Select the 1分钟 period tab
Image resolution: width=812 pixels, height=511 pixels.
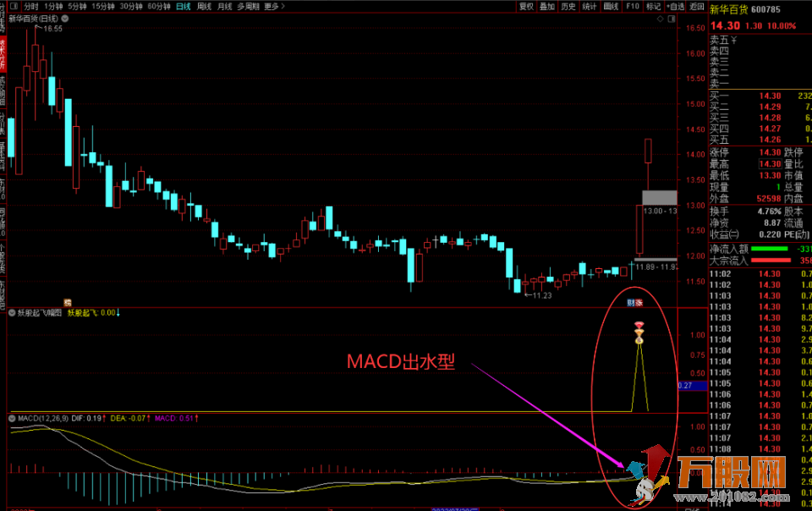(53, 6)
